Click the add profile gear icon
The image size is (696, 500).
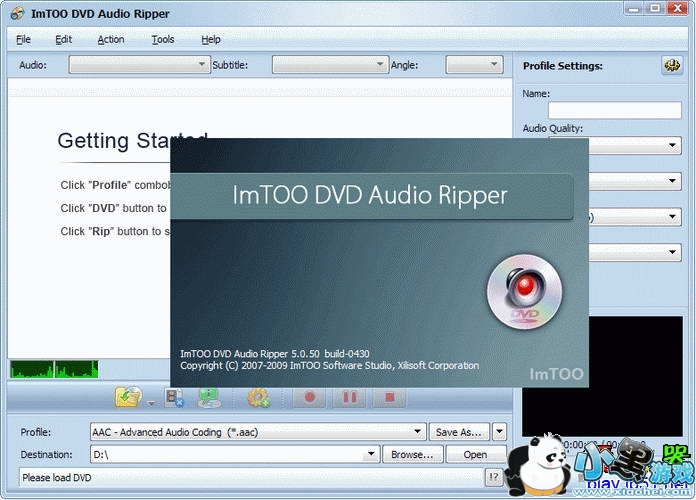click(x=258, y=397)
